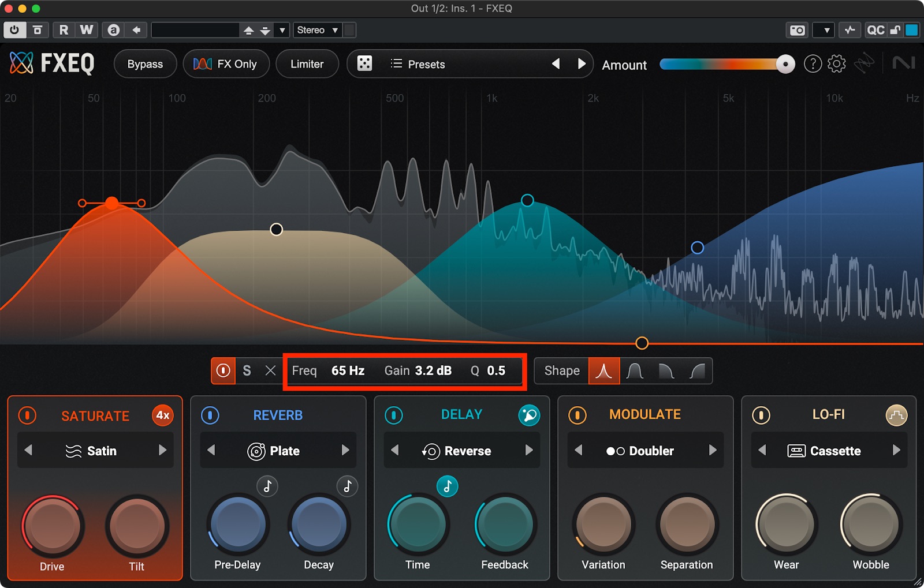Image resolution: width=924 pixels, height=588 pixels.
Task: Select the blue high band node
Action: [x=698, y=248]
